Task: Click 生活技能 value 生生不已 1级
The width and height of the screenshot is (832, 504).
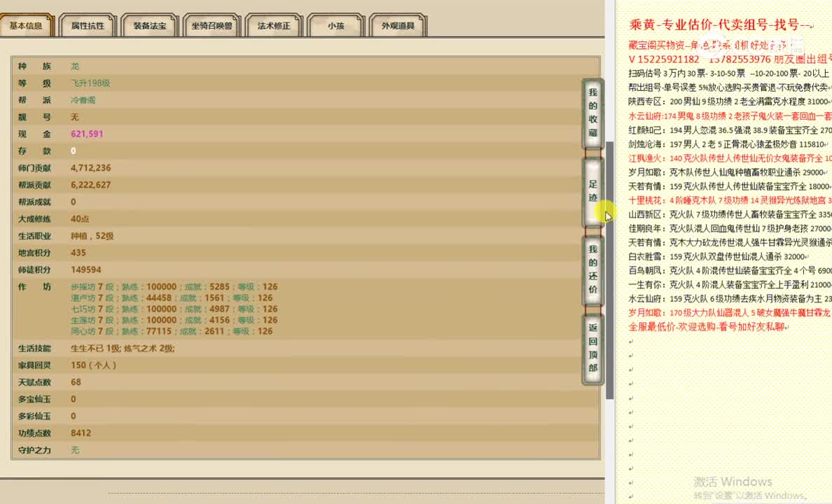Action: coord(95,349)
